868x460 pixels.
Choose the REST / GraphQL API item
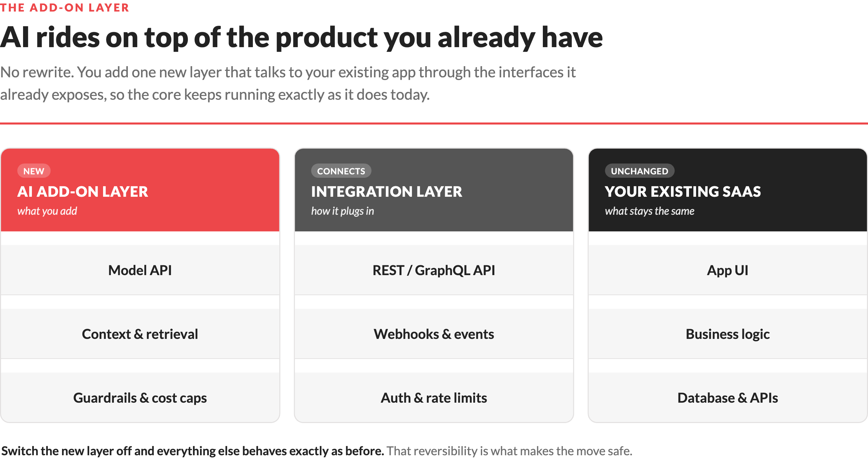(434, 270)
